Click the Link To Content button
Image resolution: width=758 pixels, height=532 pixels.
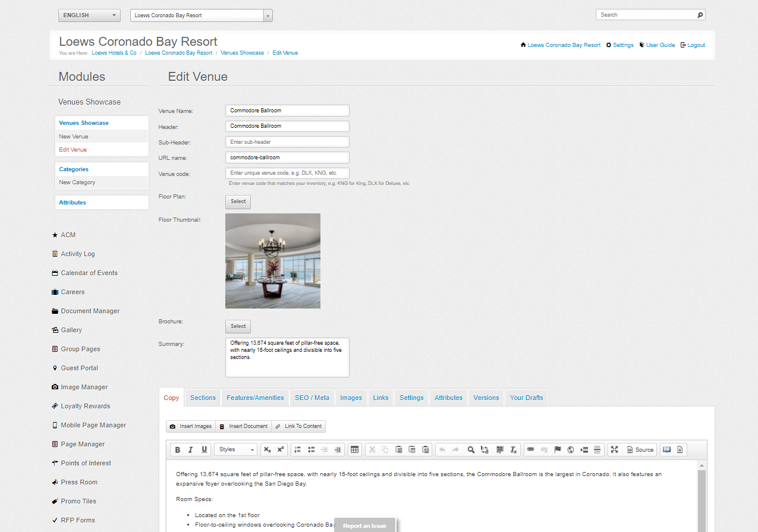(298, 426)
